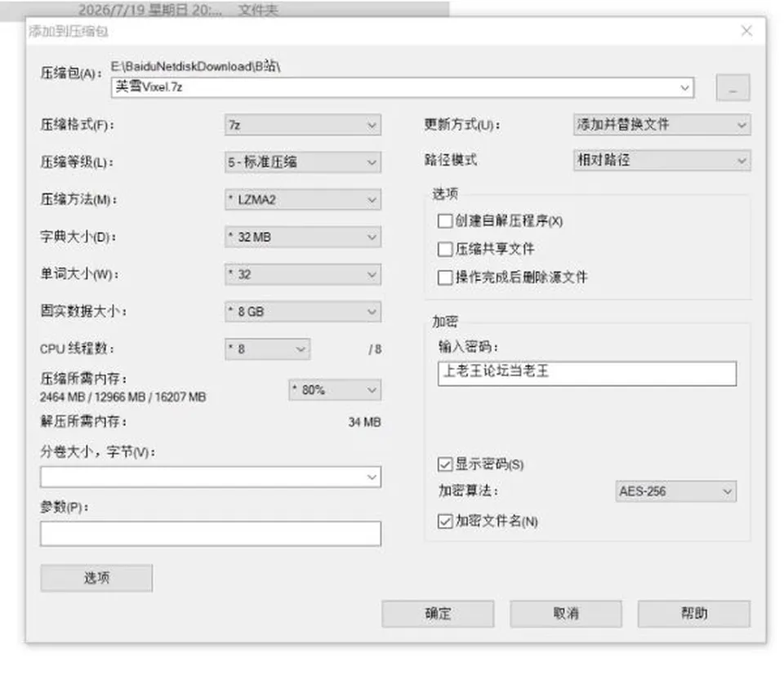The image size is (784, 684).
Task: Open the 分卷大小 combo box
Action: [x=211, y=477]
